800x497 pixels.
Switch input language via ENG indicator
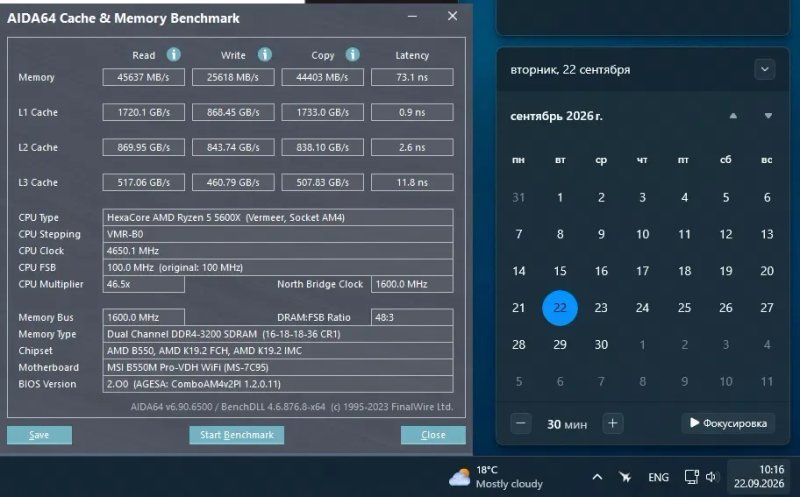(658, 477)
